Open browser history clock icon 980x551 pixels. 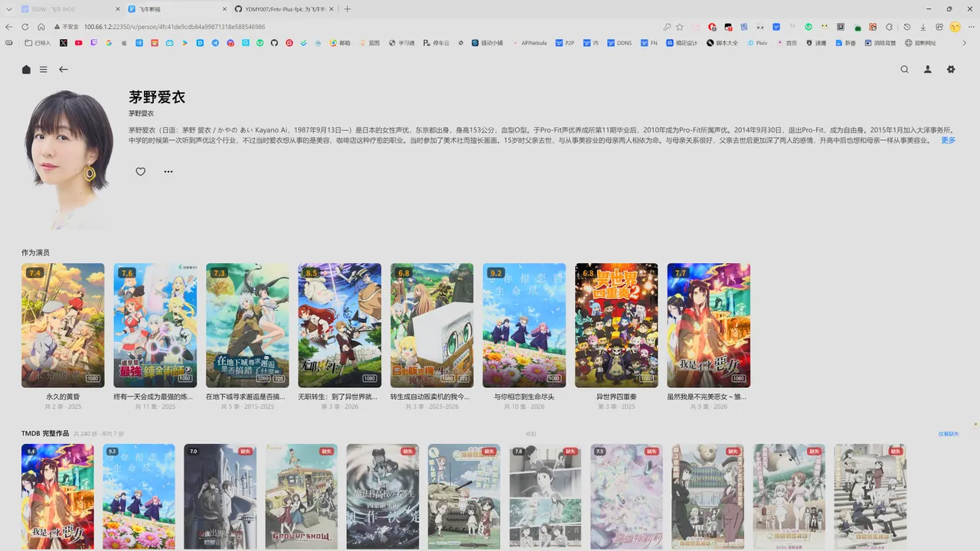click(x=907, y=27)
